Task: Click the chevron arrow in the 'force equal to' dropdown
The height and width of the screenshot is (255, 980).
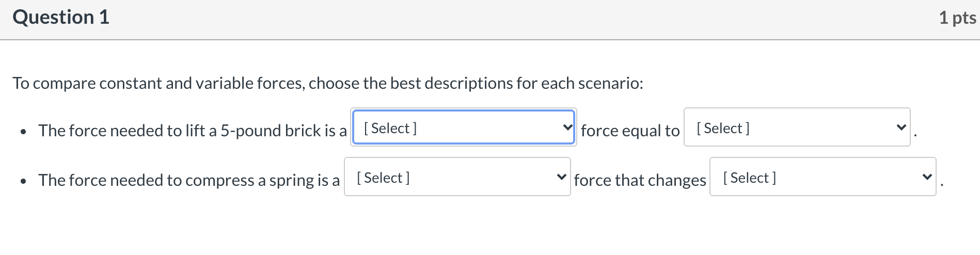Action: tap(901, 128)
